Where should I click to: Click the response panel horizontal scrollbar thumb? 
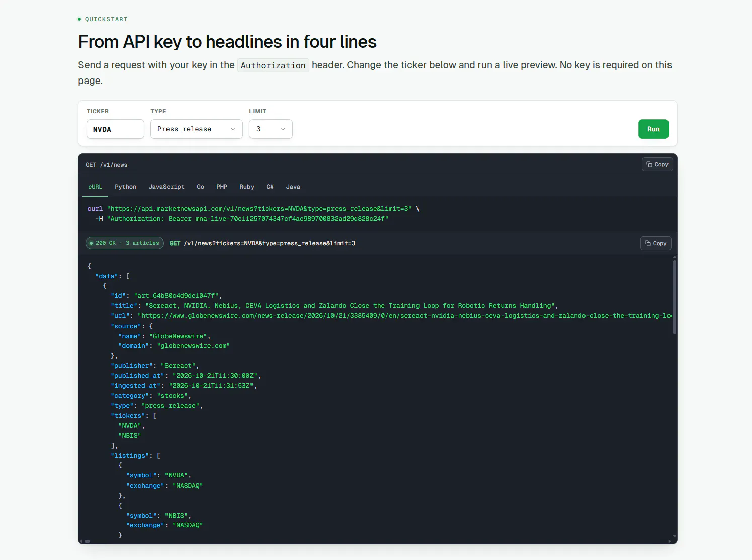click(x=87, y=541)
